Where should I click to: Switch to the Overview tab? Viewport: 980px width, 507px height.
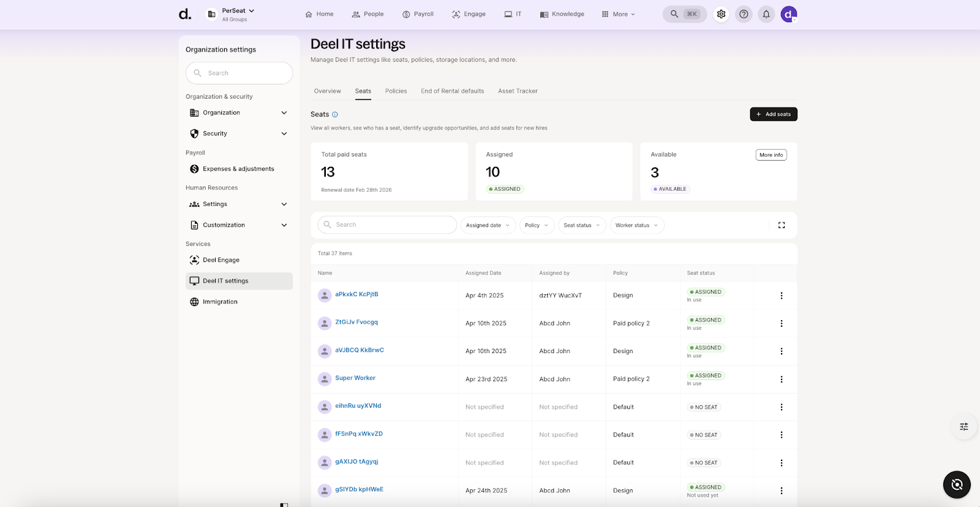[x=328, y=91]
